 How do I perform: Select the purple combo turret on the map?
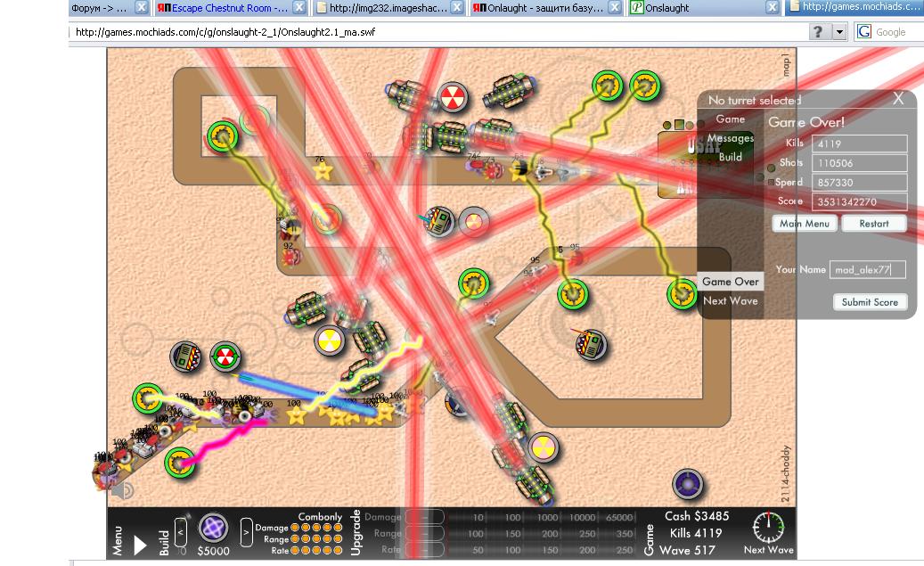(x=688, y=484)
